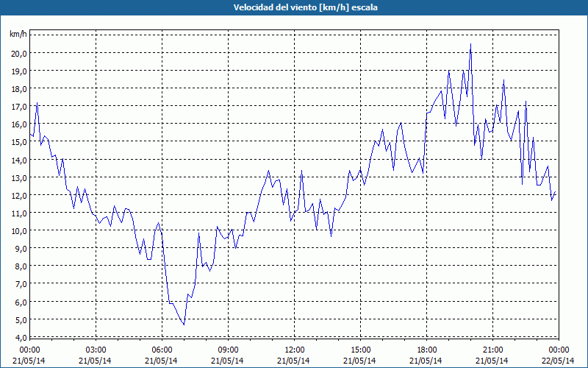Screen dimensions: 588x368
Task: Click the 21:00 time label
Action: 492,350
